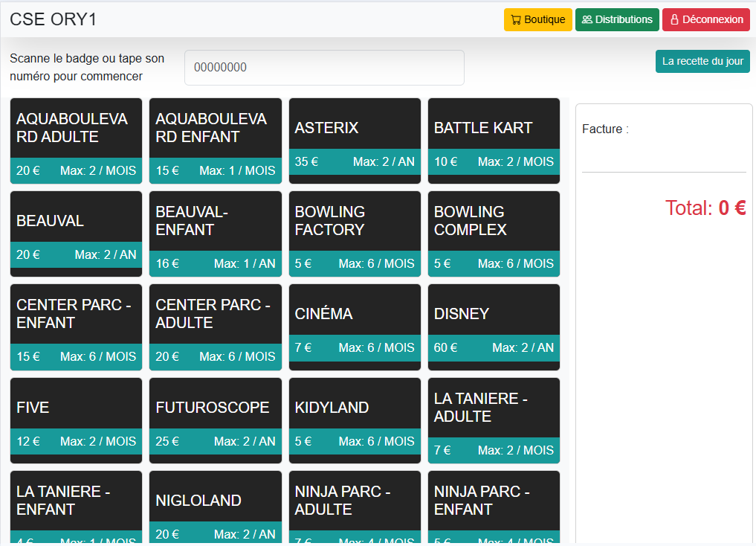Click '35 €' price on ASTERIX

pos(307,161)
